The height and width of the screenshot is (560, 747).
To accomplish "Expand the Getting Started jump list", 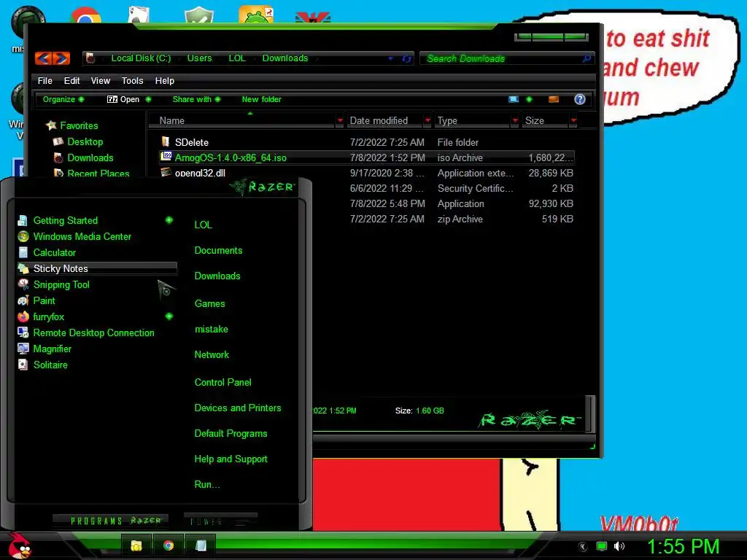I will coord(169,220).
